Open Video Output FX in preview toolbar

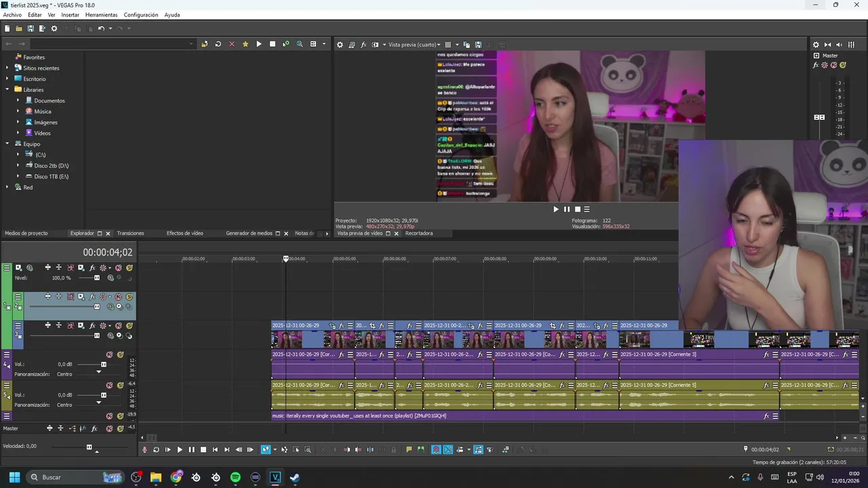(x=363, y=45)
